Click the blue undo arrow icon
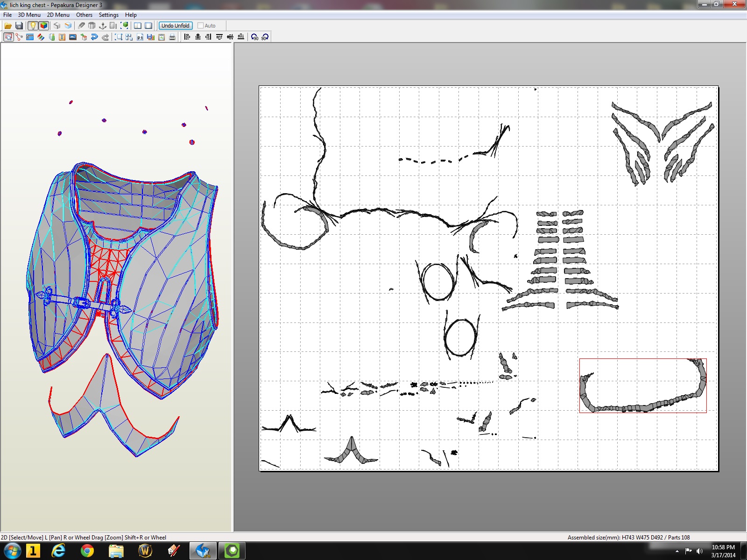747x560 pixels. (94, 37)
